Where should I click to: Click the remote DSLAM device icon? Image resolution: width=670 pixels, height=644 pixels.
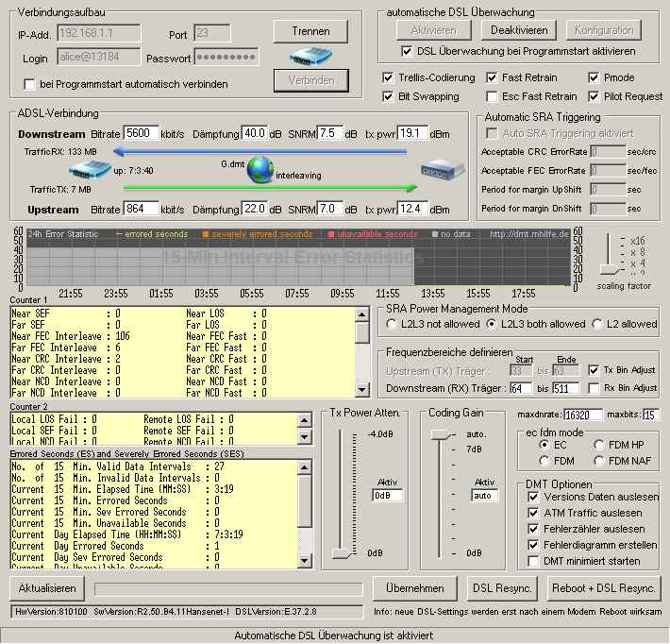pyautogui.click(x=443, y=170)
